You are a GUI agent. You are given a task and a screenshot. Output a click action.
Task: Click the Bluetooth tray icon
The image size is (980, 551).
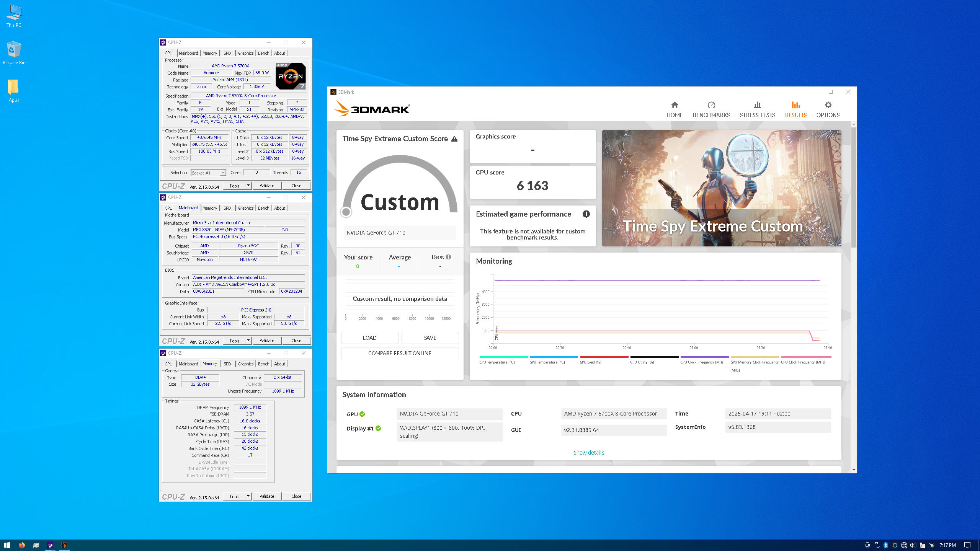coord(886,545)
